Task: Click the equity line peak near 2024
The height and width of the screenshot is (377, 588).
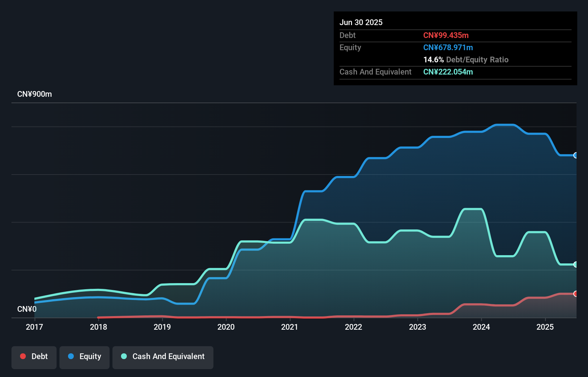Action: point(505,125)
